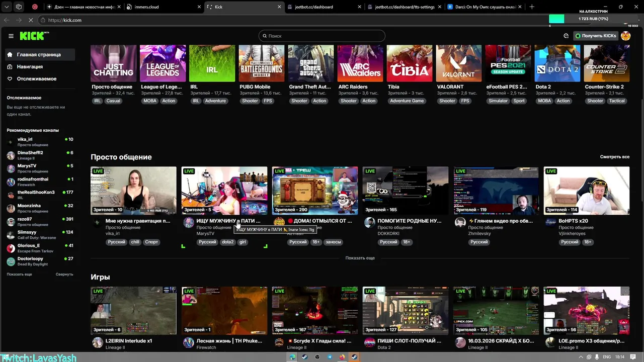This screenshot has width=644, height=362.
Task: Click the Tactical tag under Counter-Strike 2
Action: (x=617, y=101)
